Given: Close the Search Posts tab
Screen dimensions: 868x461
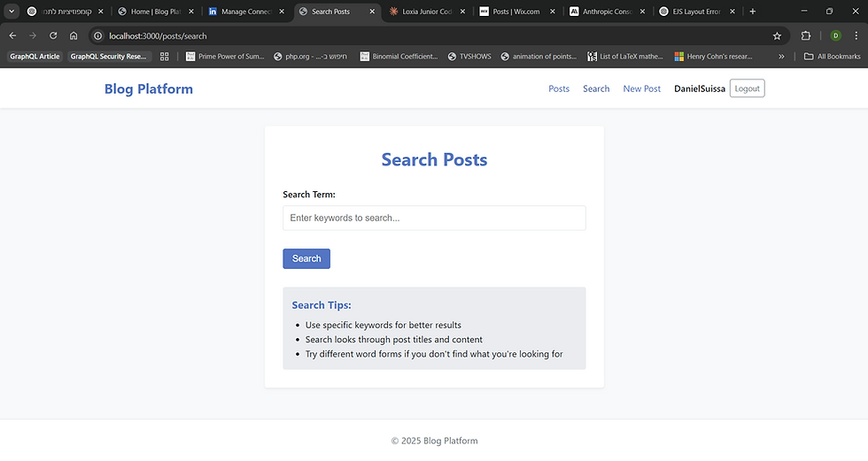Looking at the screenshot, I should point(372,11).
